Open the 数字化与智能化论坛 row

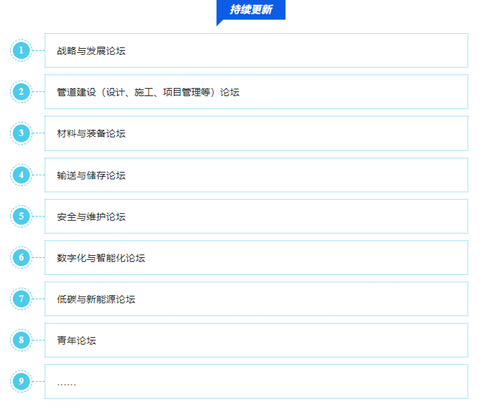[256, 258]
